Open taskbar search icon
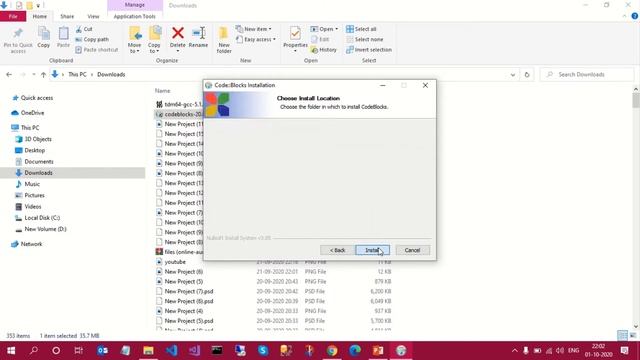640x360 pixels. [x=34, y=351]
